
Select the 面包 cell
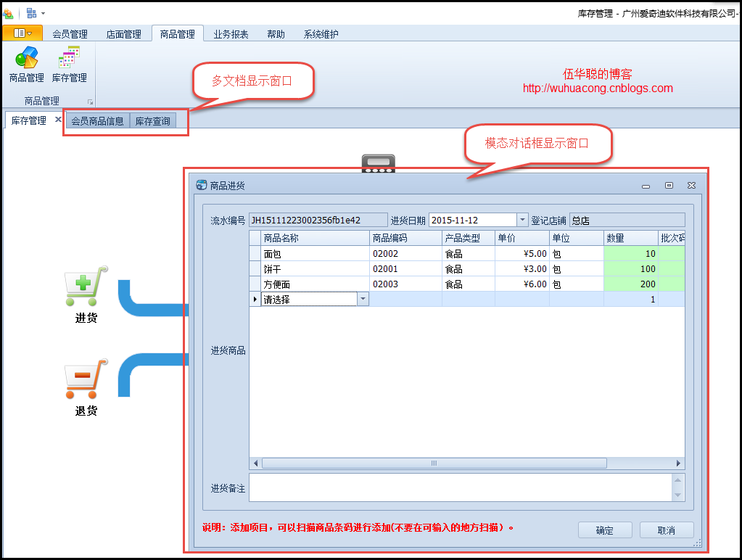pos(316,254)
